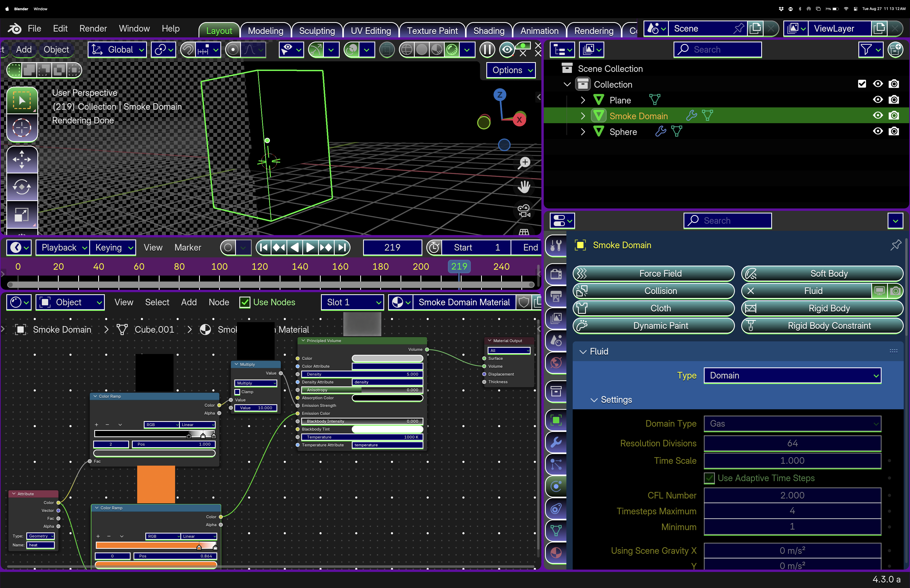Pause rendered viewport preview

click(x=487, y=50)
